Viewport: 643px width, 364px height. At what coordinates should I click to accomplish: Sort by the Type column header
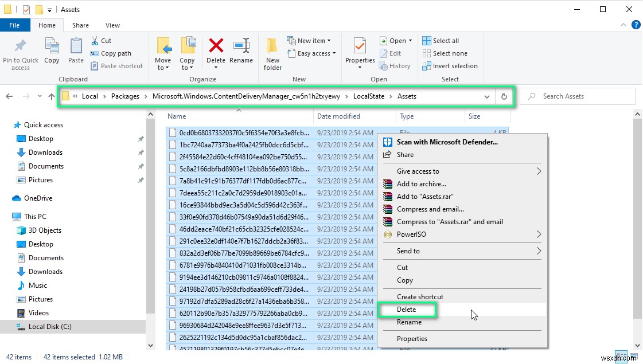[x=431, y=116]
